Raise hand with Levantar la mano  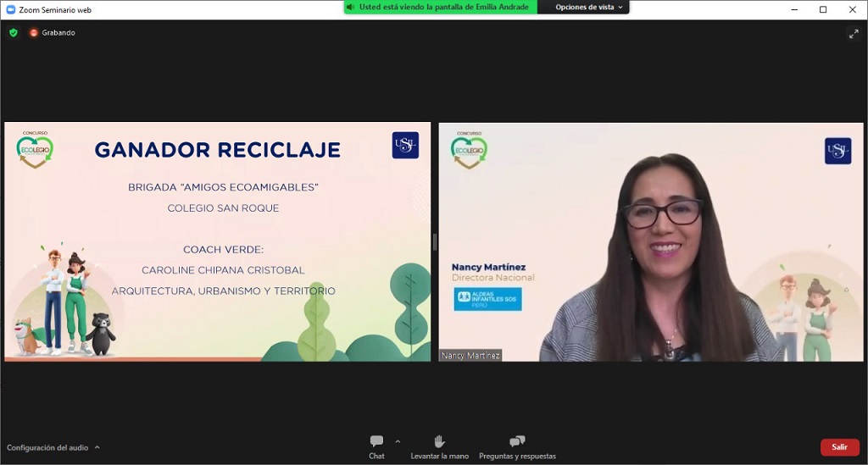pos(439,447)
